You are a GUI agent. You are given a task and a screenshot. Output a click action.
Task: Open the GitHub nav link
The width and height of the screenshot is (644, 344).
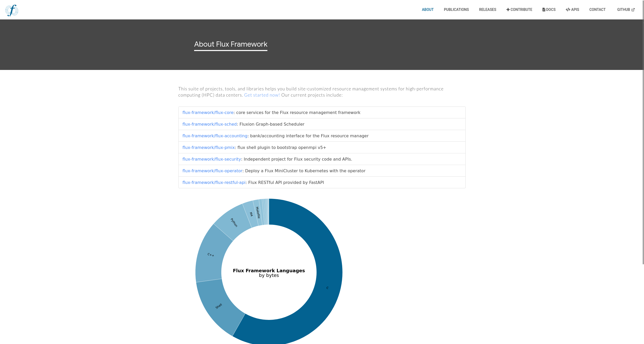tap(626, 10)
